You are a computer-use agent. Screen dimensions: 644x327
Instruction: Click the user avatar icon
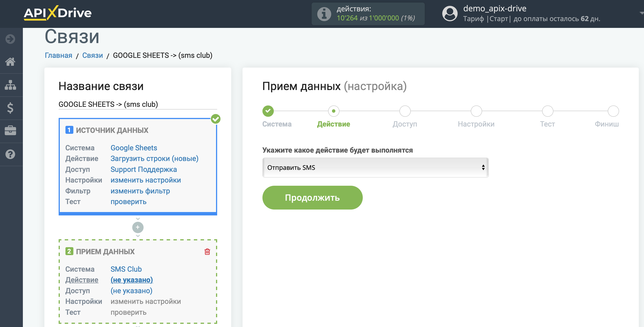(x=450, y=14)
